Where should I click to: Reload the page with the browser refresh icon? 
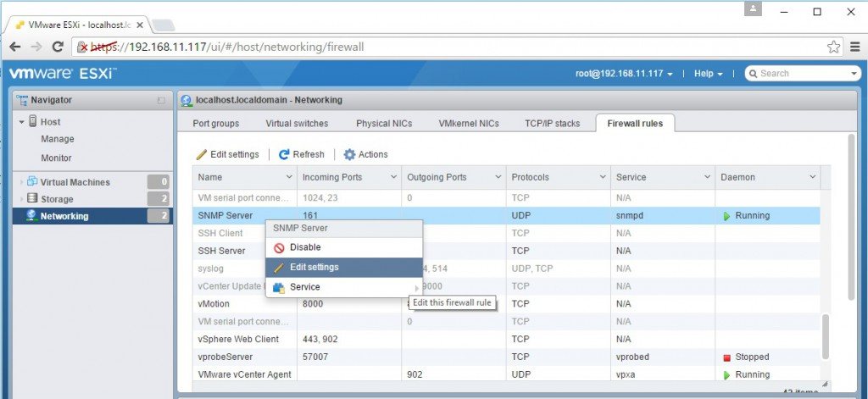(x=58, y=47)
